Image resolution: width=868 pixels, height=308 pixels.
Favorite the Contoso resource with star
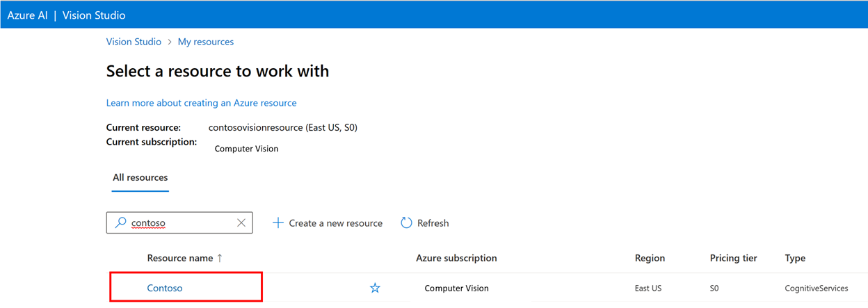point(375,288)
